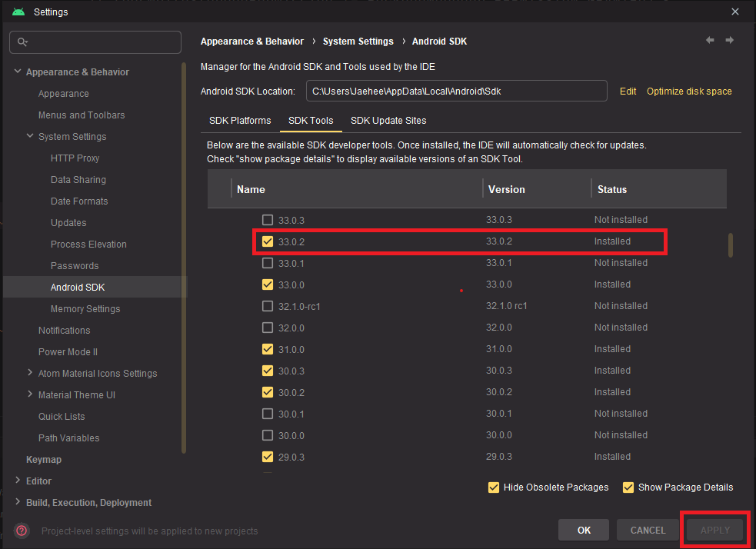Screen dimensions: 756x549
Task: Click the Android Studio logo icon
Action: [18, 12]
